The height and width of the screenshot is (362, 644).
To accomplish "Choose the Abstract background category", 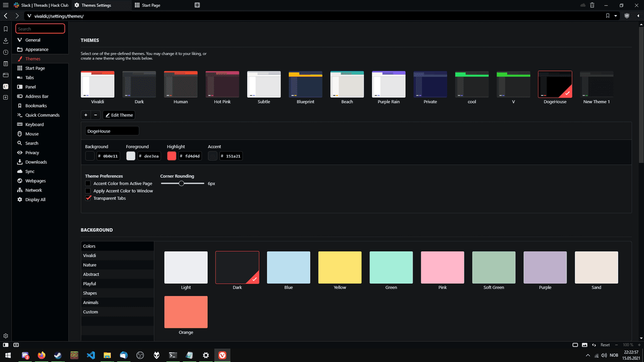I will click(118, 275).
